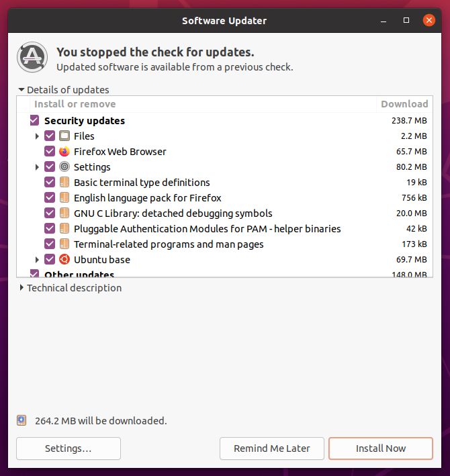Click the download size icon near the bottom
This screenshot has height=476, width=450.
pyautogui.click(x=22, y=420)
